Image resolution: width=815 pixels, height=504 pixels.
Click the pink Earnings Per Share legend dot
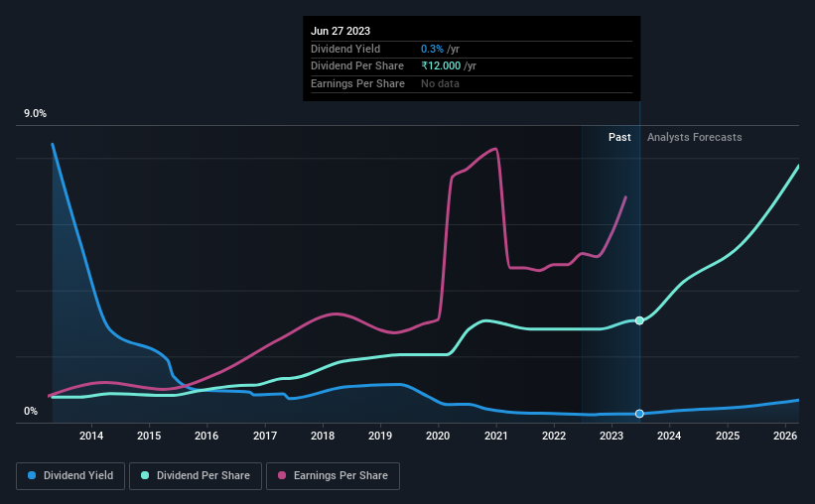(x=282, y=475)
